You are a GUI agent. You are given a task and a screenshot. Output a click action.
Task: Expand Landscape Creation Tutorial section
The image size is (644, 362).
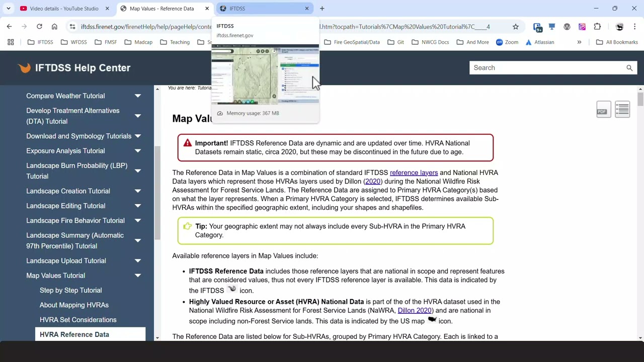pos(137,191)
